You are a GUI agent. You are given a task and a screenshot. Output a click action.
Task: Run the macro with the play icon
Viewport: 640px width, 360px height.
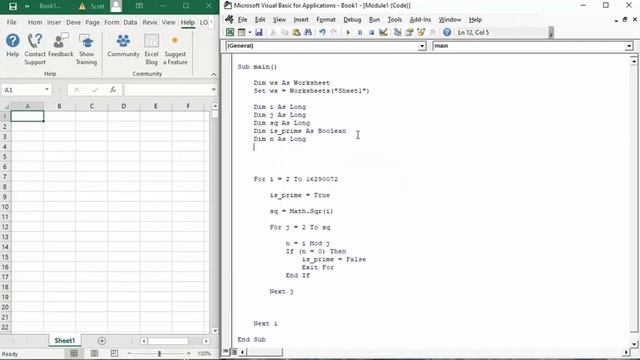click(x=348, y=32)
